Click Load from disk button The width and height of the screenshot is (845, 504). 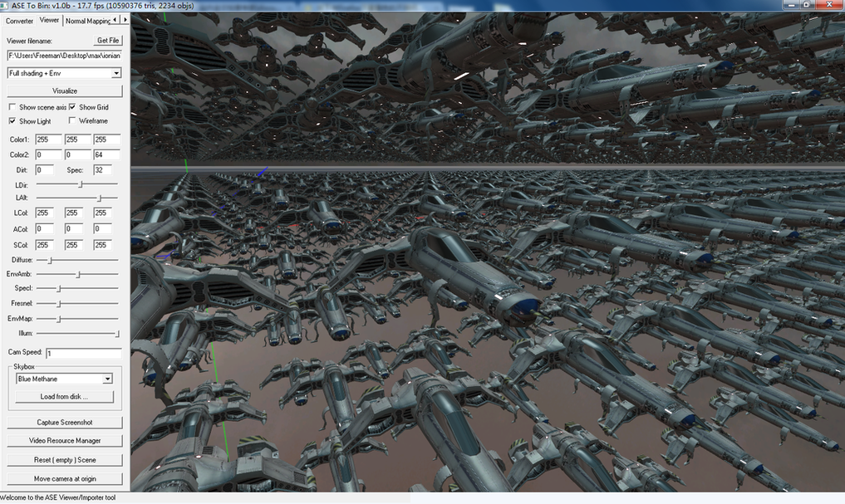coord(64,397)
